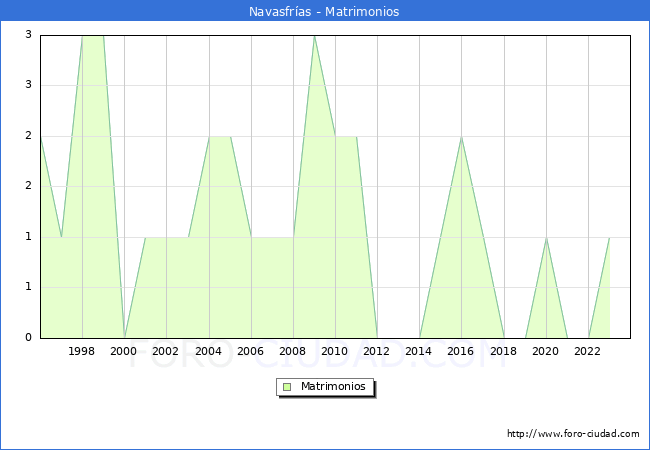Viewport: 650px width, 450px height.
Task: Select the 2008 x-axis label
Action: pyautogui.click(x=292, y=351)
